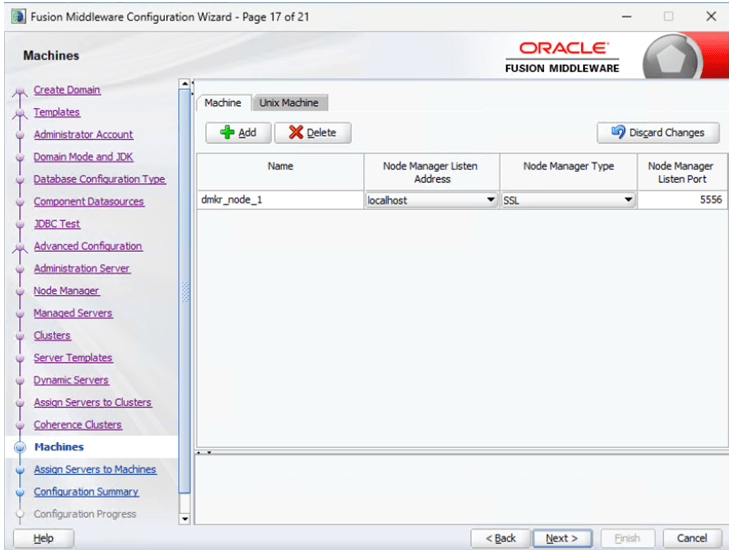Click the Discard Changes undo arrow icon
The height and width of the screenshot is (550, 729).
[x=618, y=132]
